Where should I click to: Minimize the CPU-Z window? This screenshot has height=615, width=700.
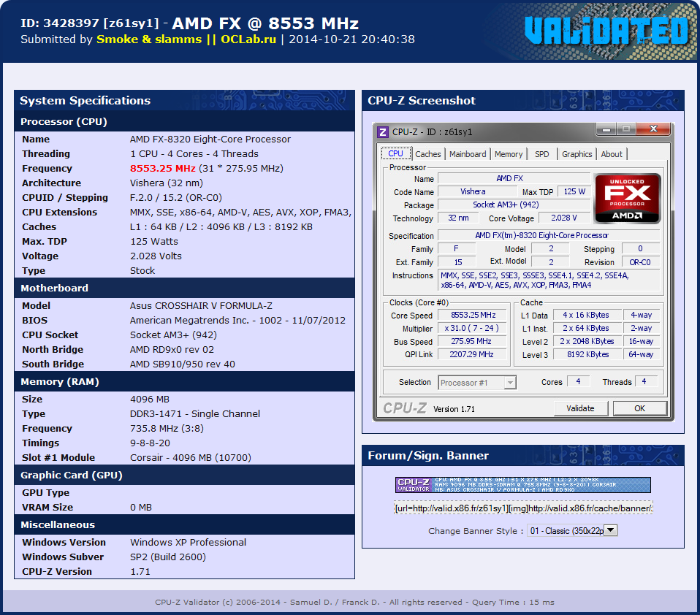coord(606,129)
